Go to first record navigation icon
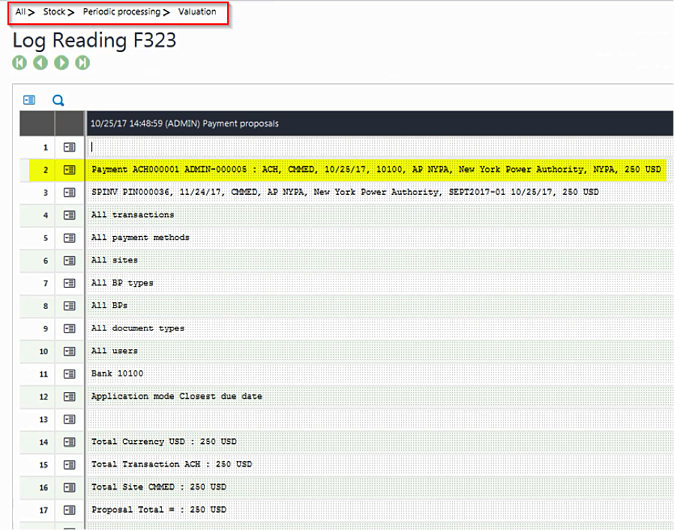 coord(19,63)
